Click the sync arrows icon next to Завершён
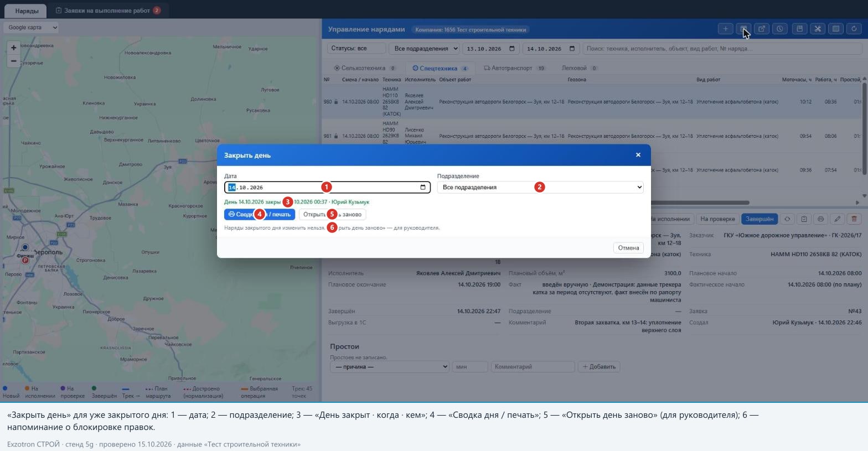Screen dimensions: 868x451 click(x=787, y=219)
